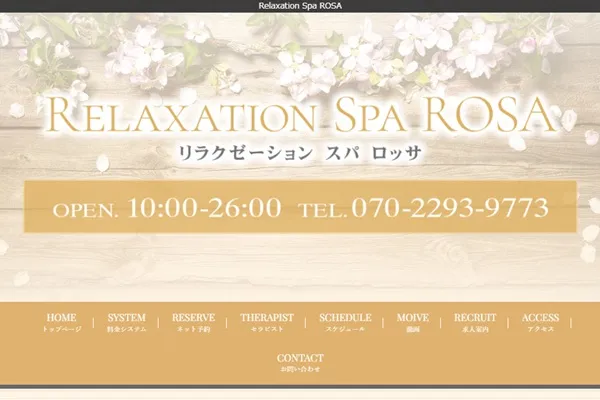600x400 pixels.
Task: Open the SYSTEM pricing page
Action: point(126,322)
